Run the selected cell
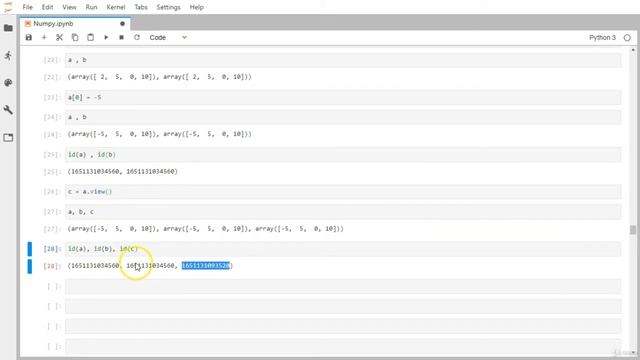Screen dimensions: 640x360 pos(106,38)
